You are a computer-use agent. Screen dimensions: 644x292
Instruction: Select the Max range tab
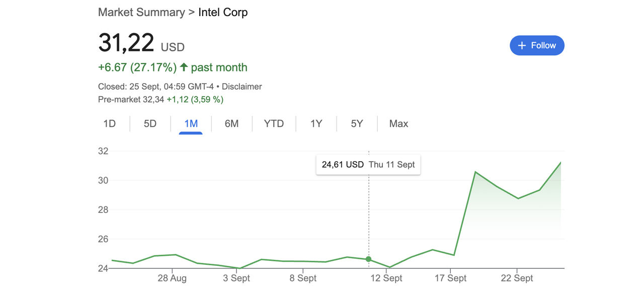click(398, 124)
